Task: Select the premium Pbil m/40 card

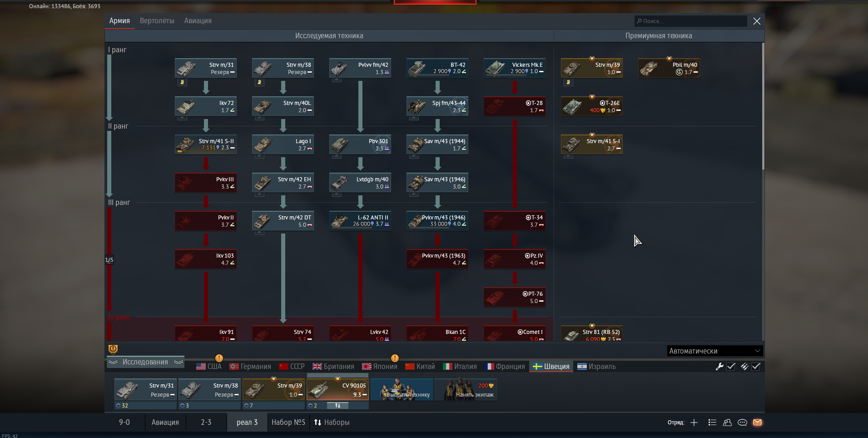Action: pyautogui.click(x=669, y=68)
